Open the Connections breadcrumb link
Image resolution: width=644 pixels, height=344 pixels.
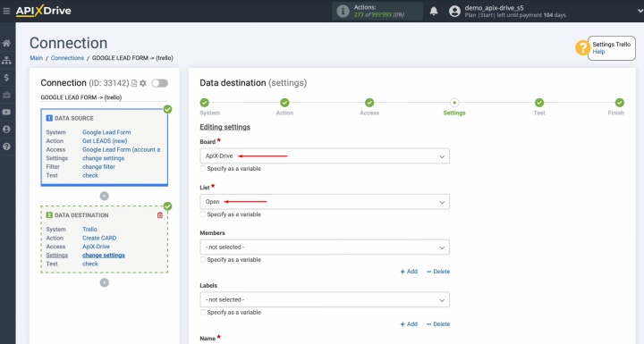67,58
